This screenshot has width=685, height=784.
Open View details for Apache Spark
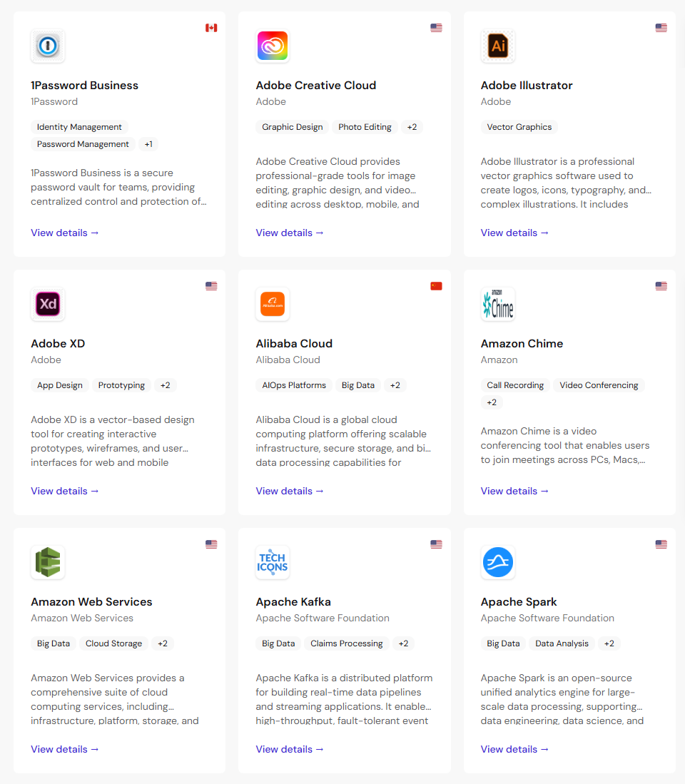[514, 749]
